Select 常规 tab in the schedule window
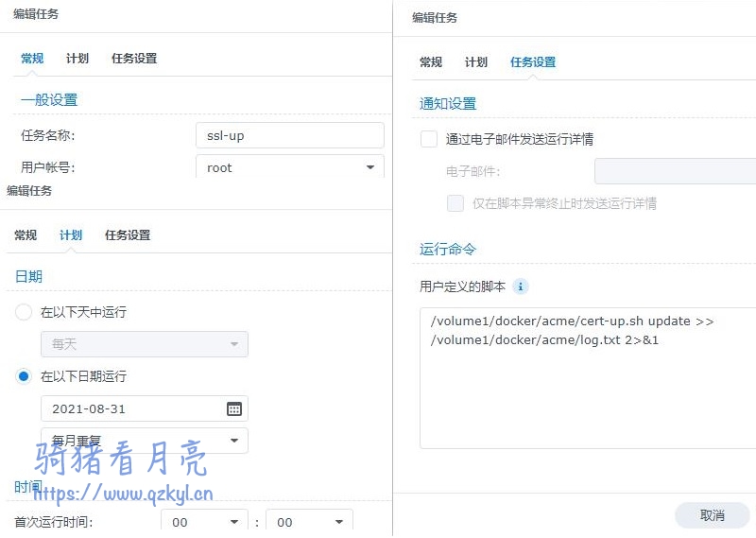The image size is (756, 538). pos(26,235)
